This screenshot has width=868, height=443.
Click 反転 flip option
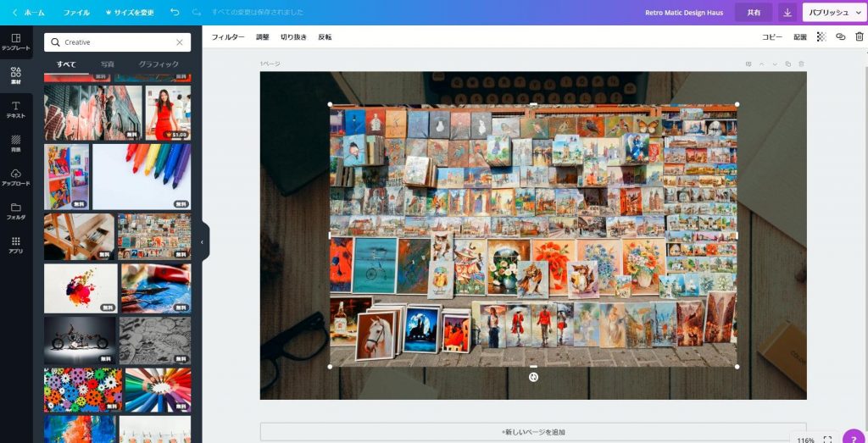325,37
